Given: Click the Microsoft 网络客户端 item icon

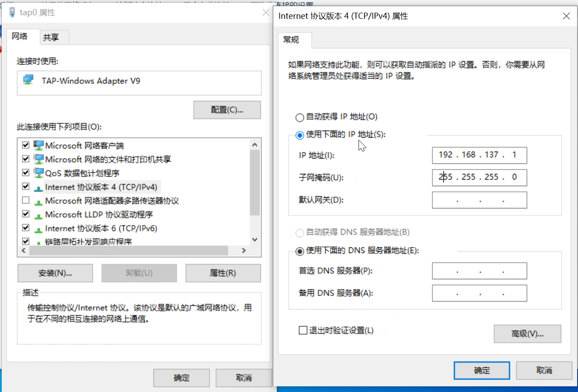Looking at the screenshot, I should coord(38,146).
